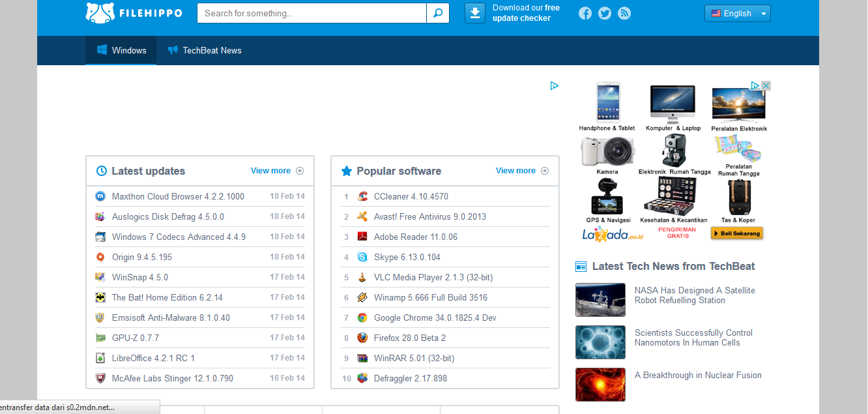Open the RSS feed icon

click(x=624, y=13)
